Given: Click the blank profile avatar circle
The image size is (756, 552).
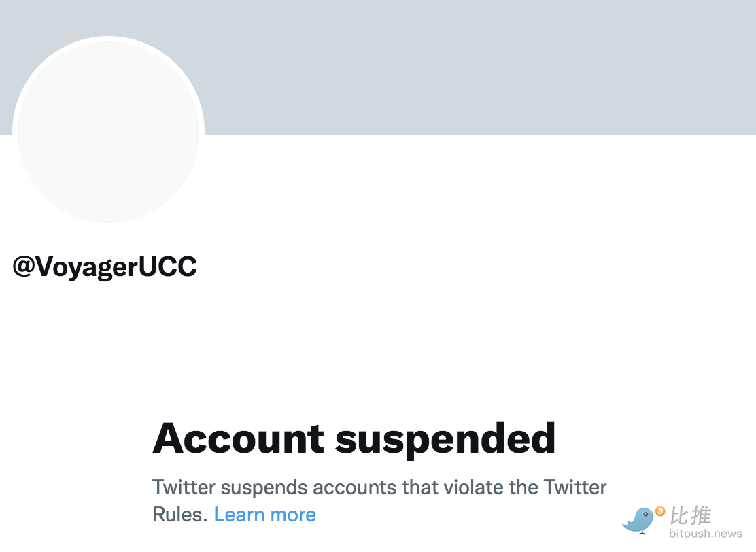Looking at the screenshot, I should click(108, 131).
